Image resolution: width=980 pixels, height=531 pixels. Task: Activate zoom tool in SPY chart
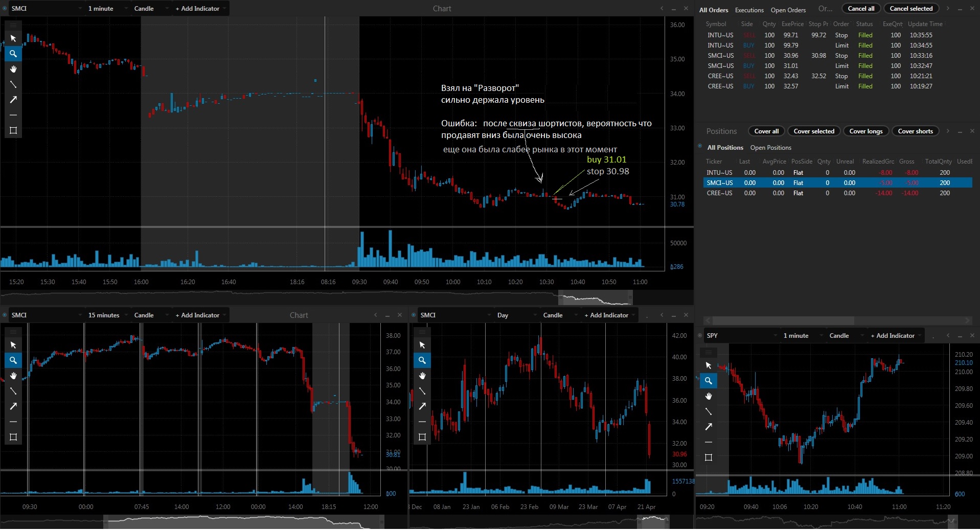click(709, 381)
